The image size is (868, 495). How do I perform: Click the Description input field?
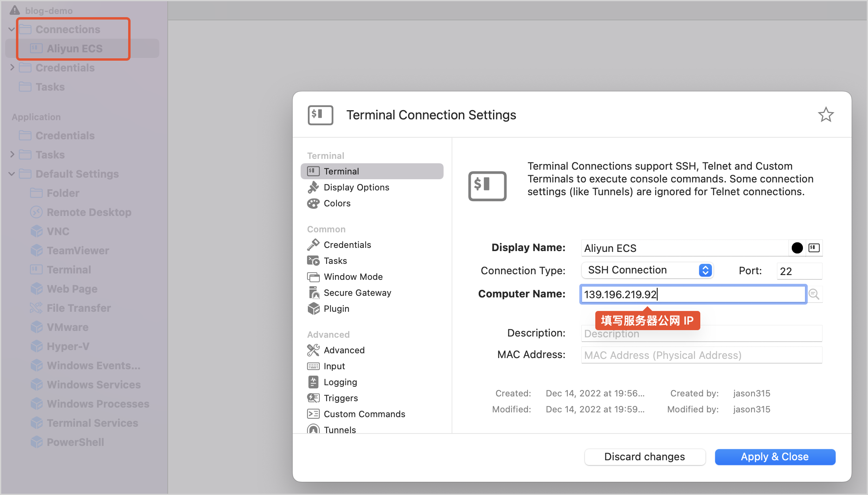(x=701, y=334)
